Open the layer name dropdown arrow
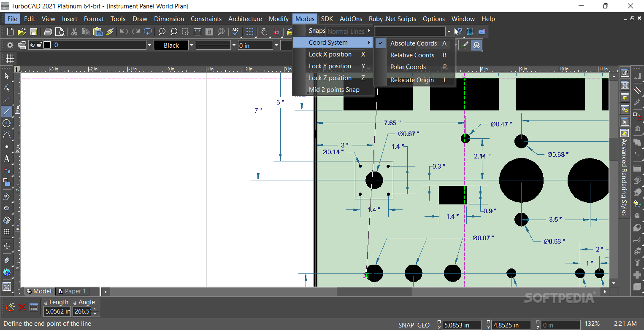Viewport: 644px width, 330px height. tap(149, 45)
